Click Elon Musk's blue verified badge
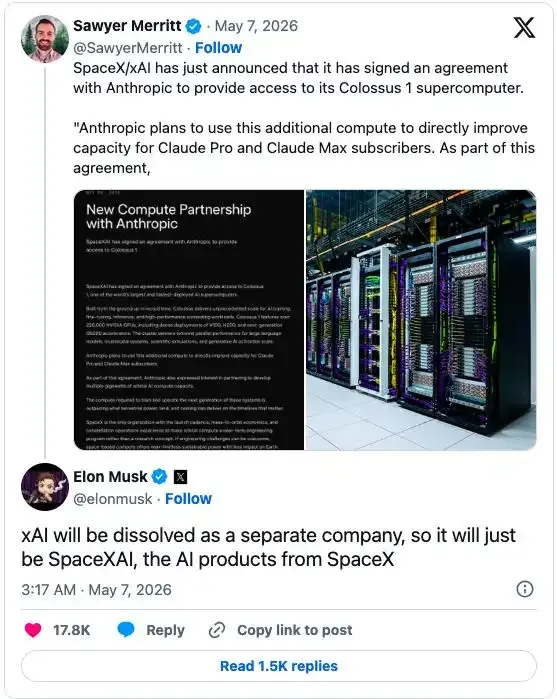Image resolution: width=557 pixels, height=699 pixels. coord(160,477)
